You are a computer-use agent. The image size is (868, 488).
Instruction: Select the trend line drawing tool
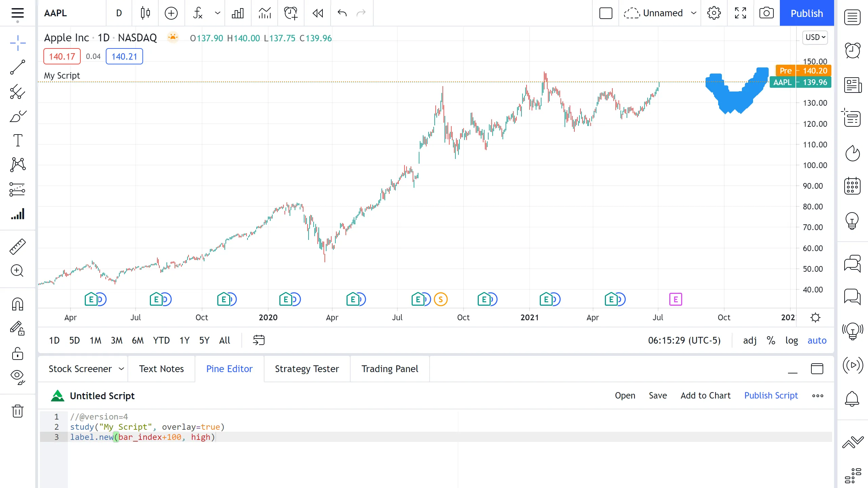(18, 67)
